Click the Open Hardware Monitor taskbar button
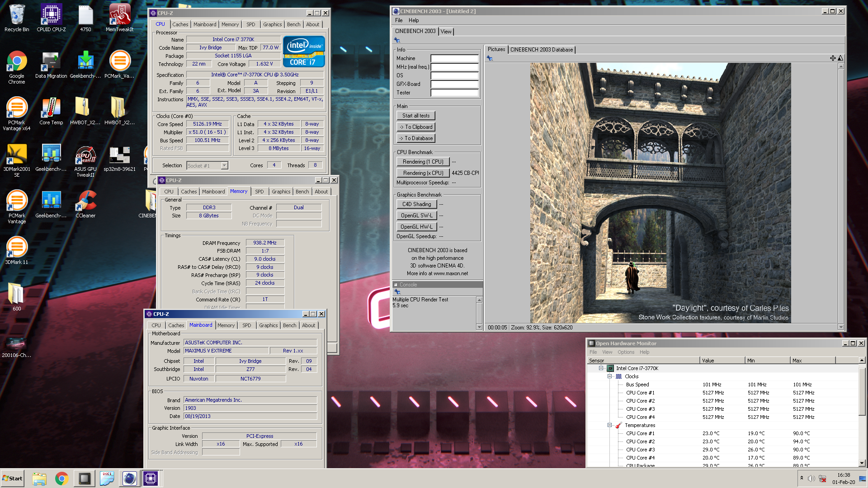This screenshot has width=868, height=488. [85, 479]
